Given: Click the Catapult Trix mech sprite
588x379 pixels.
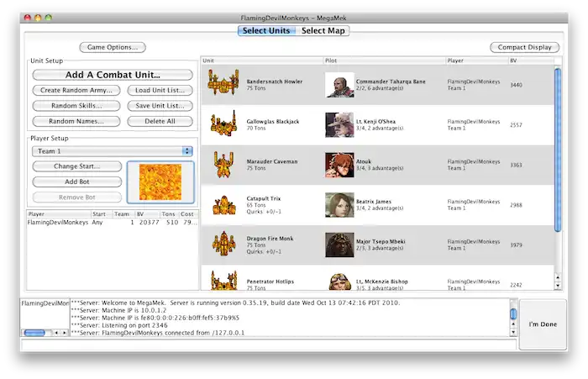Looking at the screenshot, I should click(224, 205).
